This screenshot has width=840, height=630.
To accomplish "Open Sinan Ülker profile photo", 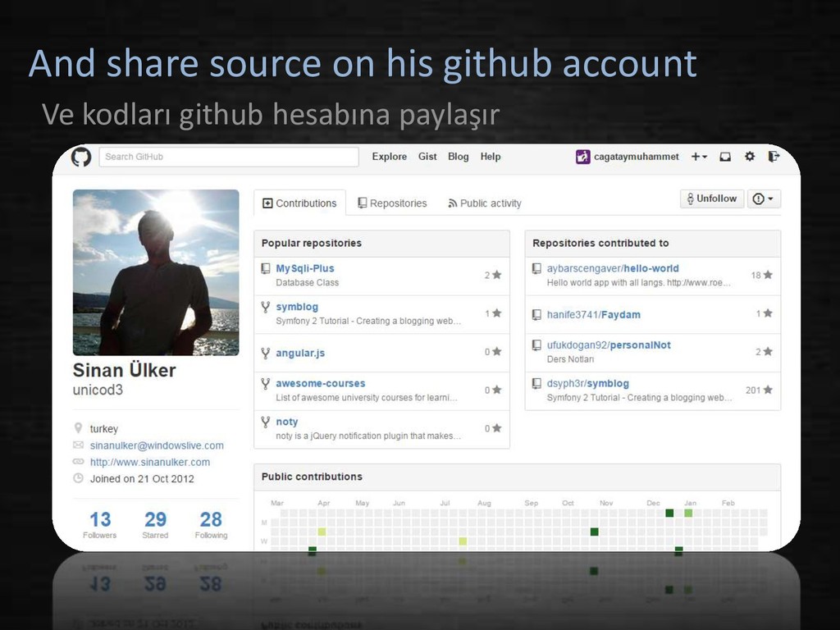I will (x=156, y=272).
